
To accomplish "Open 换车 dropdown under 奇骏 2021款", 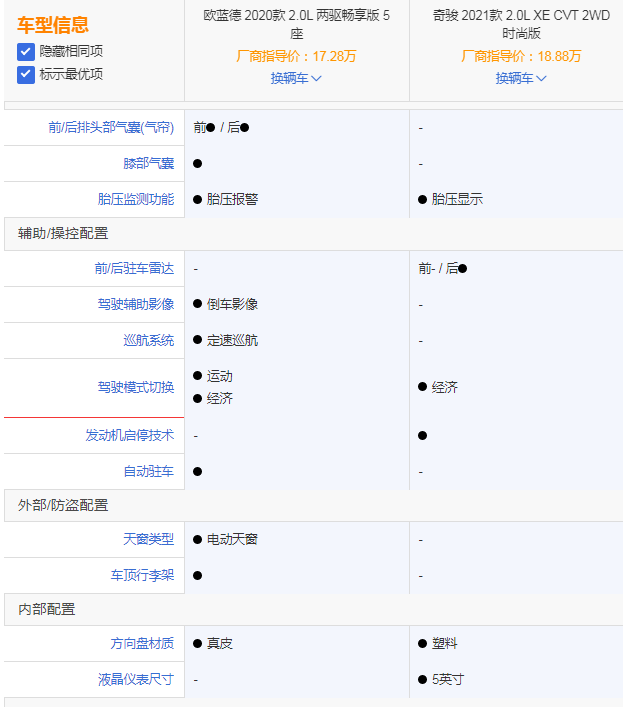I will (x=521, y=78).
